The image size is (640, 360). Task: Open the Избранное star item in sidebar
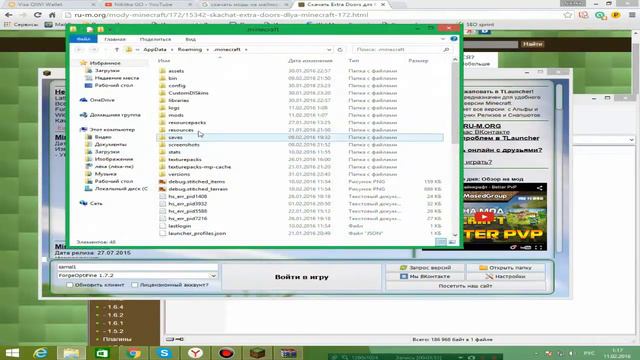point(100,63)
